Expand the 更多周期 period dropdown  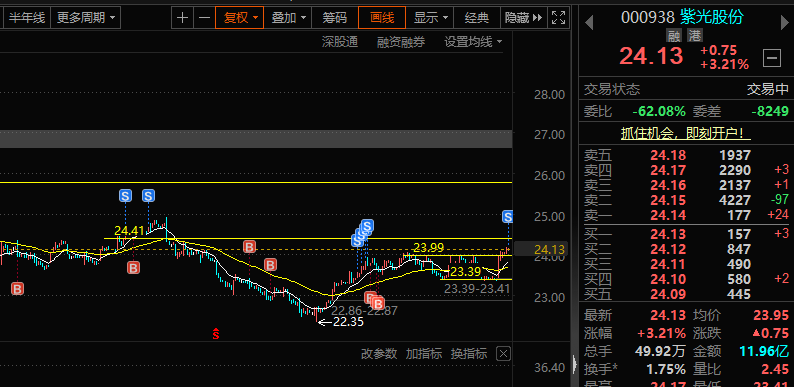pos(86,18)
